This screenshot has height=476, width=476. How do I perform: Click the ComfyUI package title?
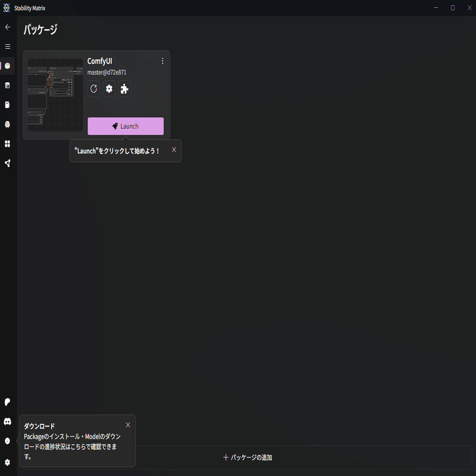tap(99, 61)
